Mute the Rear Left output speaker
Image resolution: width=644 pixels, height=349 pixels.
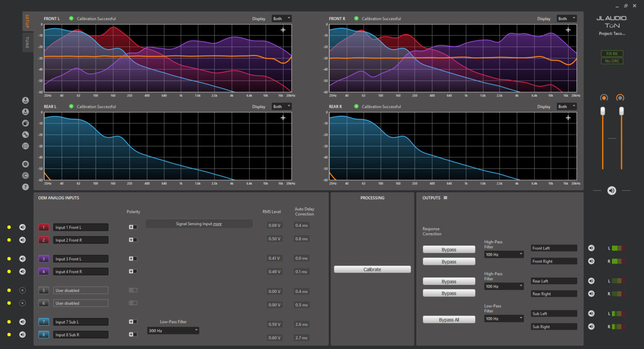[x=591, y=281]
